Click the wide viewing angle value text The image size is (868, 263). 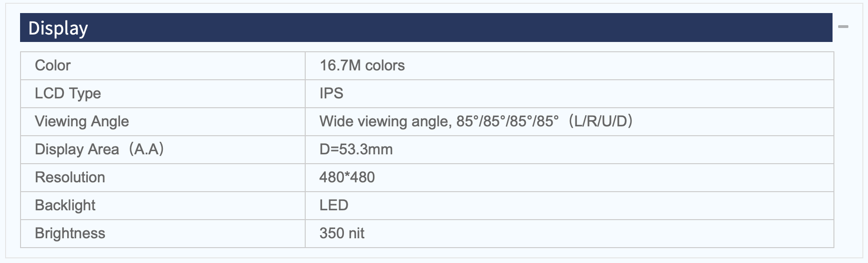pos(476,121)
